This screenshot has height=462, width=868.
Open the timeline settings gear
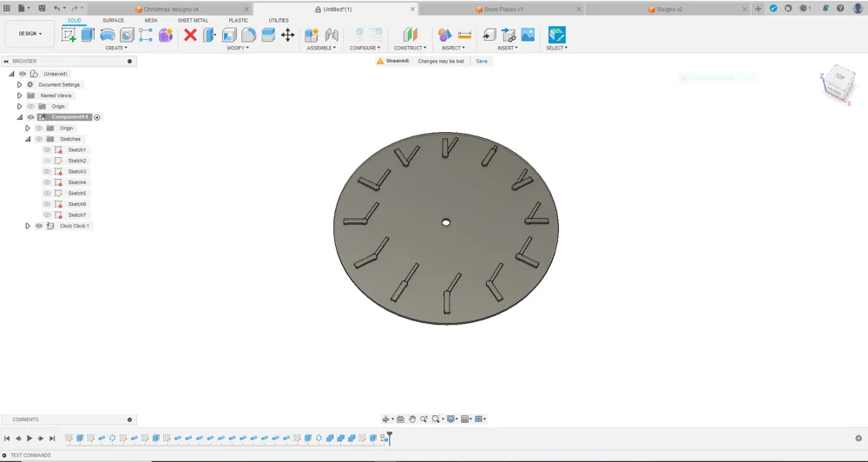point(858,439)
